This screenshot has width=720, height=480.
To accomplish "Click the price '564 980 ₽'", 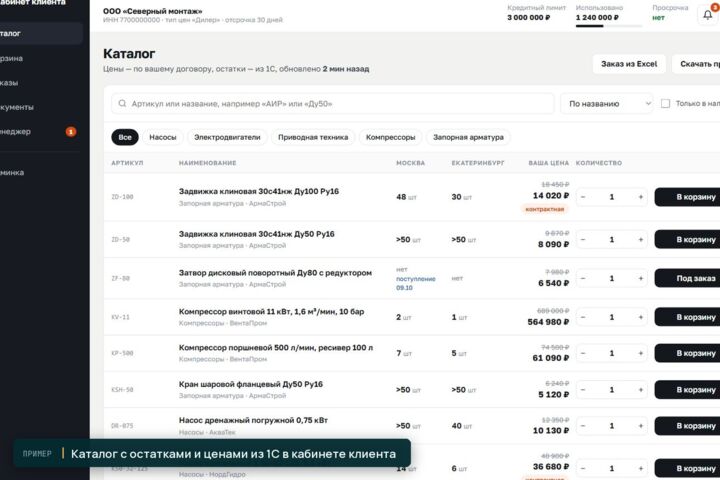I will [x=548, y=322].
